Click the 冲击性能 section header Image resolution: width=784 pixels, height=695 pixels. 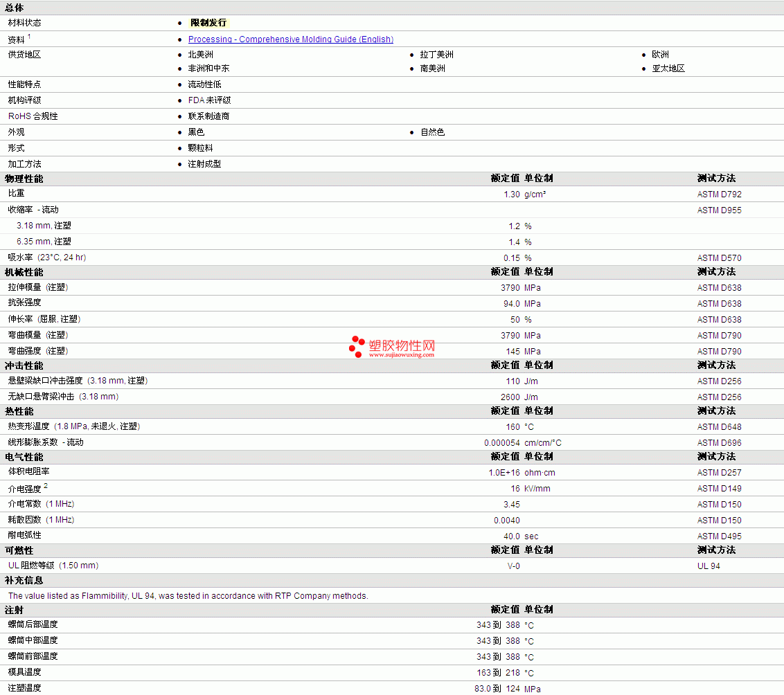(24, 365)
